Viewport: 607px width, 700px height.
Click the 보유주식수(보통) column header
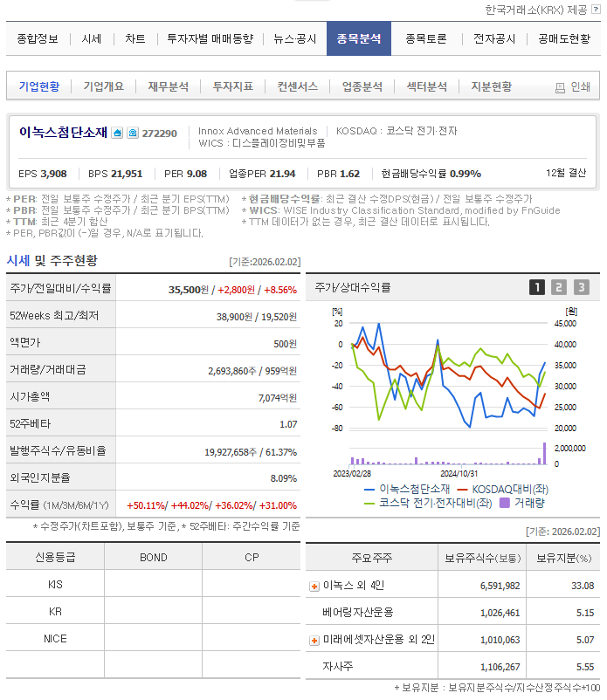[482, 558]
